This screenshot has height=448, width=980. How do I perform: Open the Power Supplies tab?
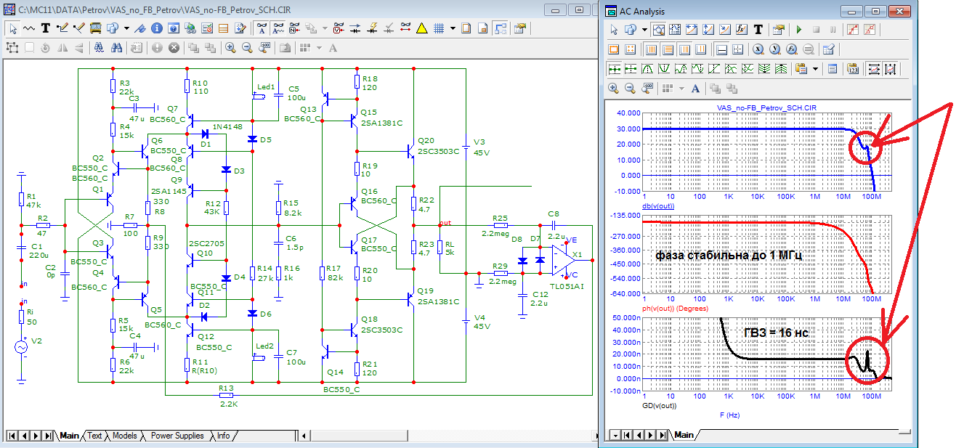(x=177, y=436)
